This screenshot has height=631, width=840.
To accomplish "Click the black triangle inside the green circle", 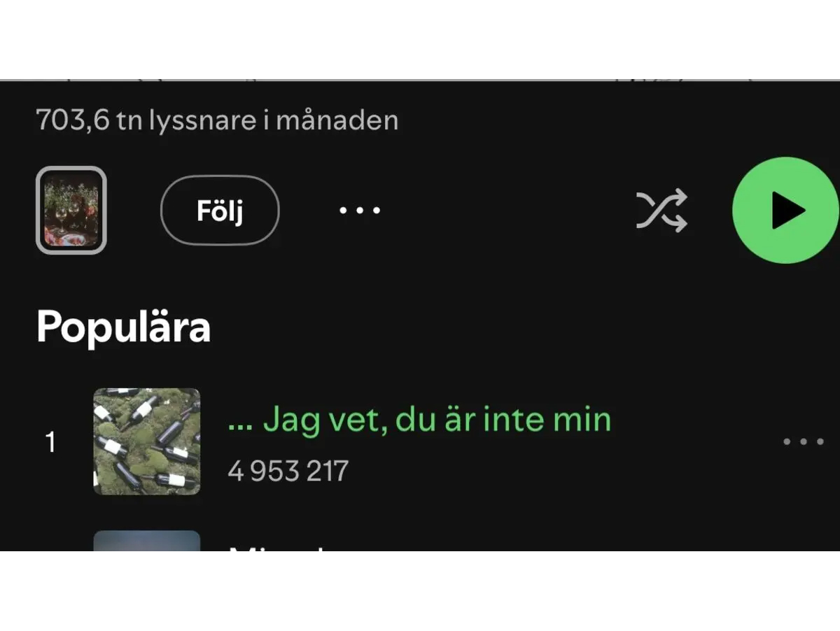I will tap(788, 210).
